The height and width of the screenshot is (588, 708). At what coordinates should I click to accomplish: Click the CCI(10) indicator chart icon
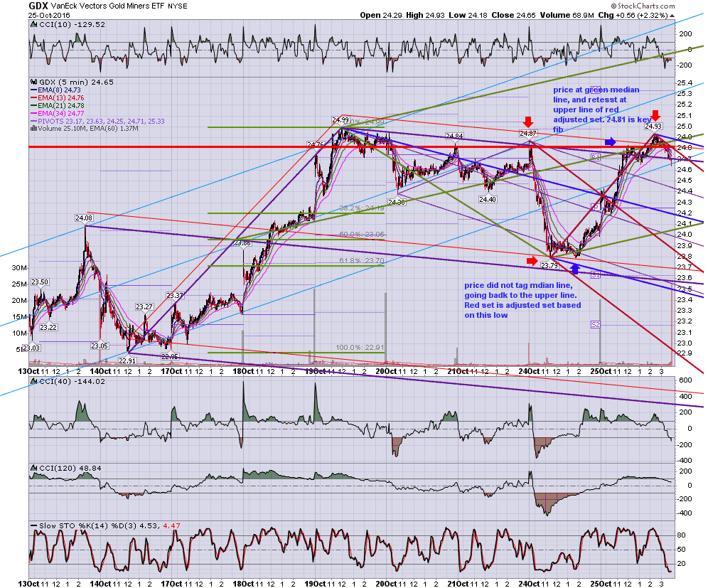(x=33, y=24)
